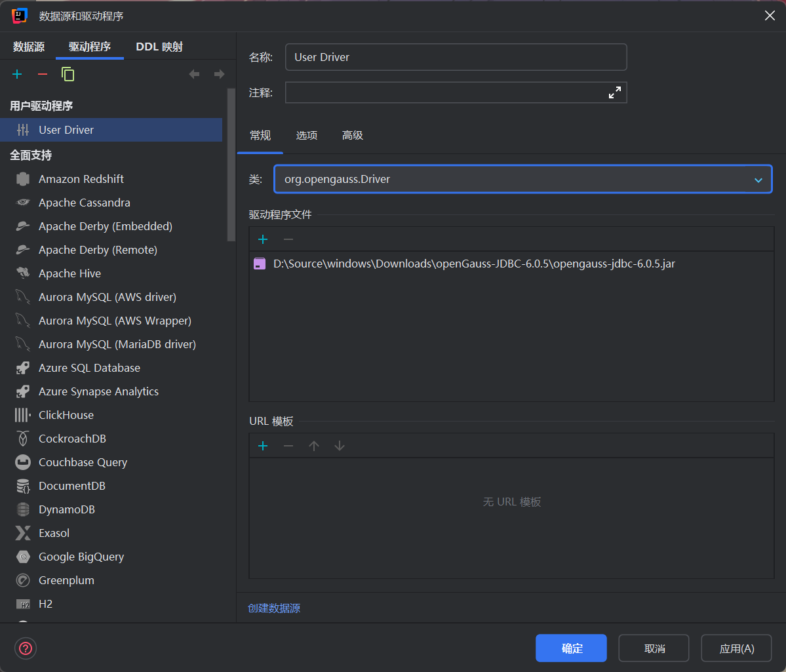Apply changes with 应用(A)
The width and height of the screenshot is (786, 672).
point(736,648)
